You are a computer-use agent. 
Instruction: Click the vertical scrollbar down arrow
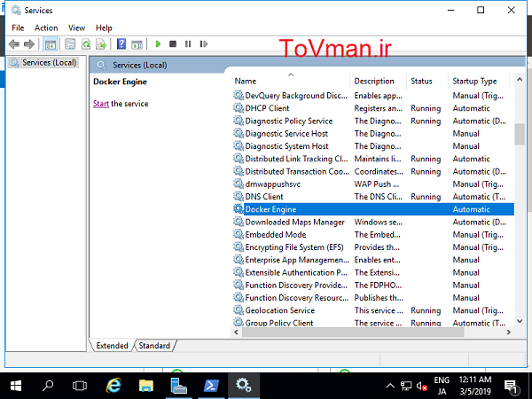pos(520,321)
